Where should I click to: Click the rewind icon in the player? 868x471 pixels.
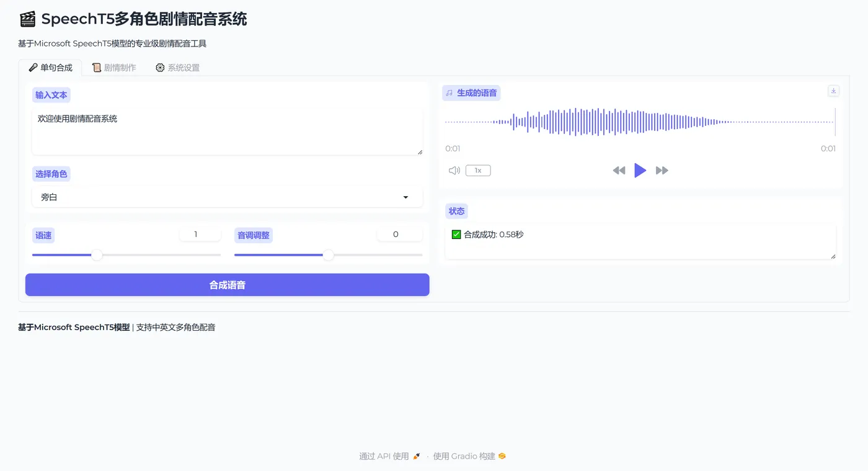(619, 170)
